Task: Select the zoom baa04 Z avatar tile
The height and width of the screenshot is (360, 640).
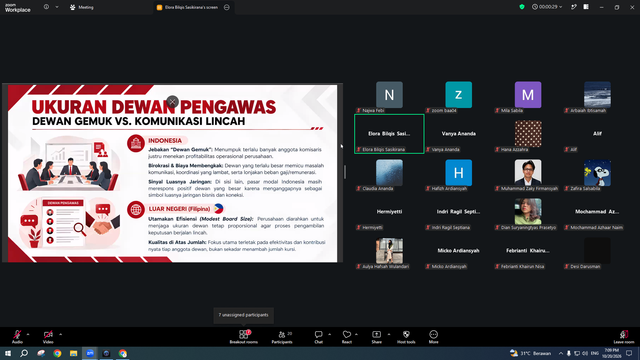Action: [459, 95]
